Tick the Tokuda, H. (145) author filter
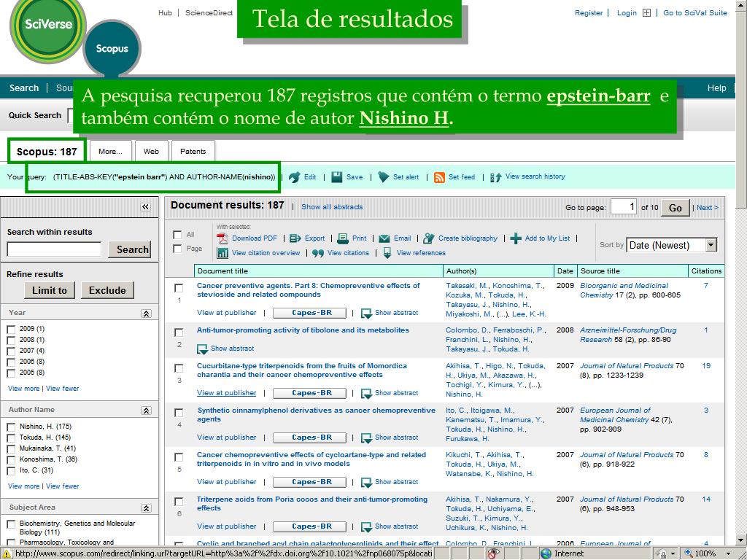The width and height of the screenshot is (747, 560). (x=11, y=438)
